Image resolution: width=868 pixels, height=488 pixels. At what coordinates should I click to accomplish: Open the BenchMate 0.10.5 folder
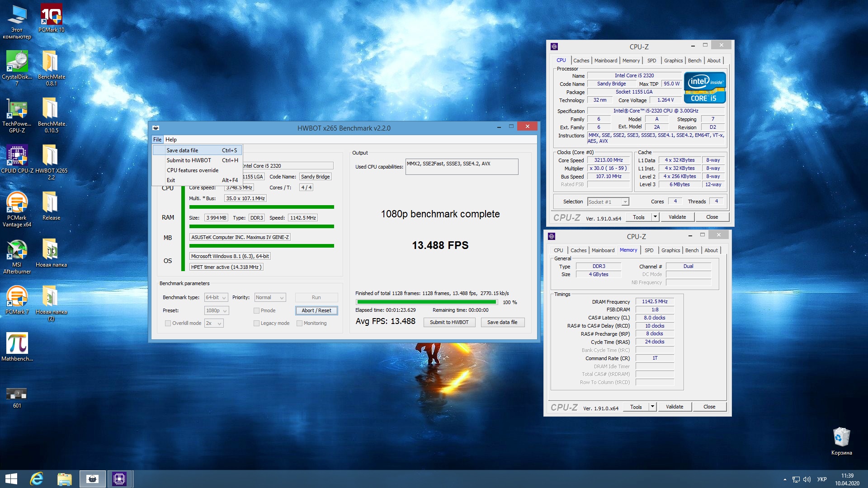[51, 115]
